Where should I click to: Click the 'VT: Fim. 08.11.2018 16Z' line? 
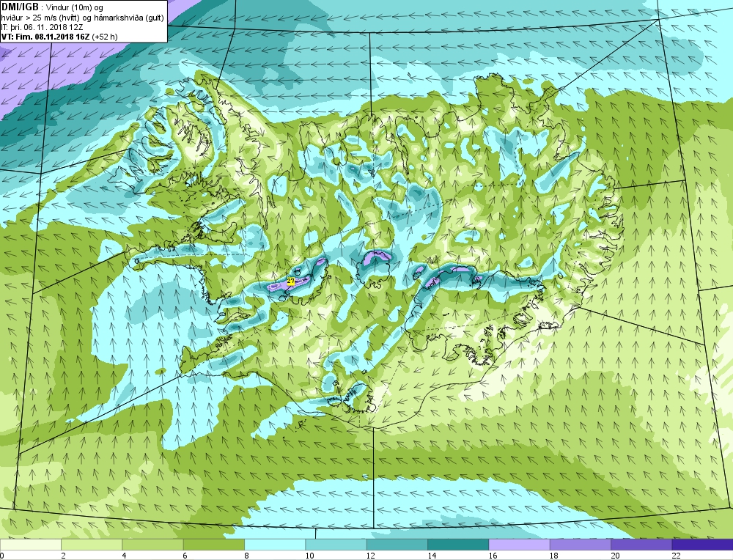59,37
